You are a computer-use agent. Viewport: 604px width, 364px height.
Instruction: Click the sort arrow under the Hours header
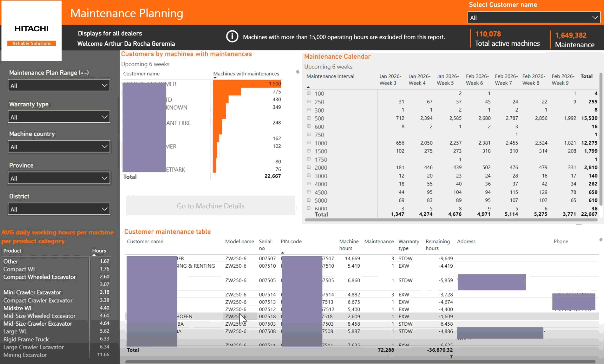pyautogui.click(x=94, y=255)
